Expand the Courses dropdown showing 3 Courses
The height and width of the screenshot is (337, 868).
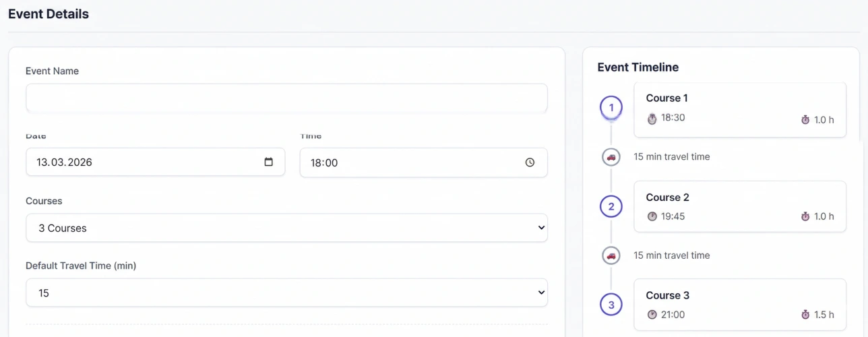[x=286, y=228]
